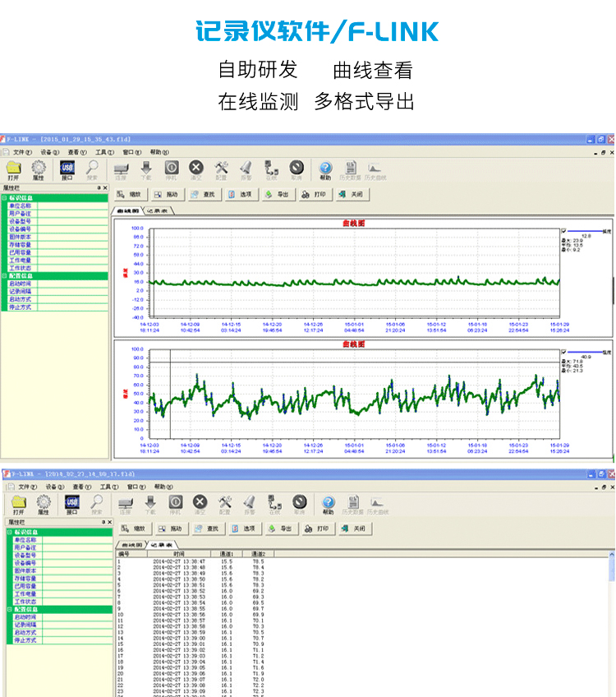Screen dimensions: 616x697
Task: Switch to 曲线图 tab in lower window
Action: pos(132,544)
